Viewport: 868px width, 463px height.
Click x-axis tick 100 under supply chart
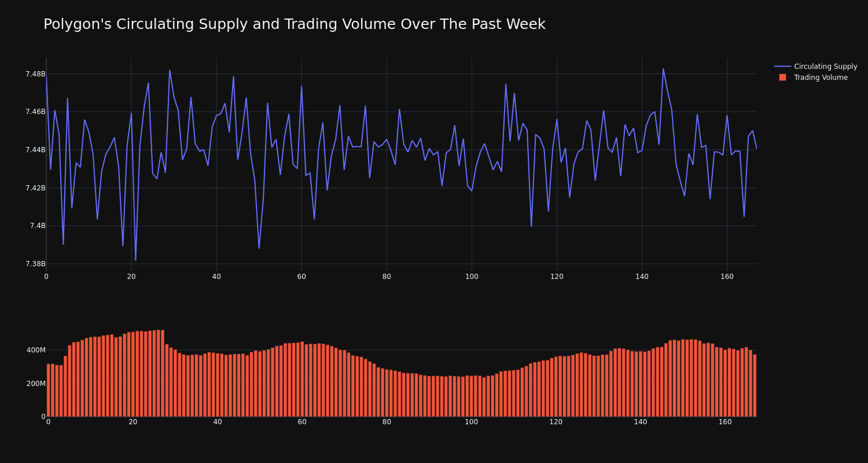click(472, 277)
